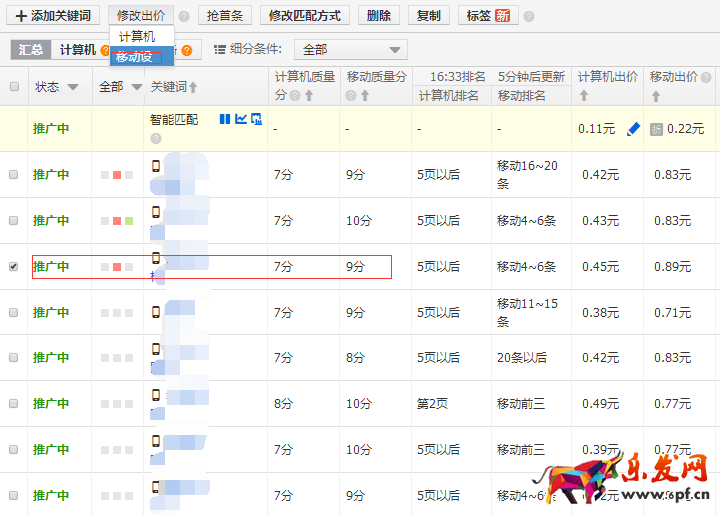Click the pencil edit icon next to 0.11元
This screenshot has width=720, height=515.
point(632,129)
